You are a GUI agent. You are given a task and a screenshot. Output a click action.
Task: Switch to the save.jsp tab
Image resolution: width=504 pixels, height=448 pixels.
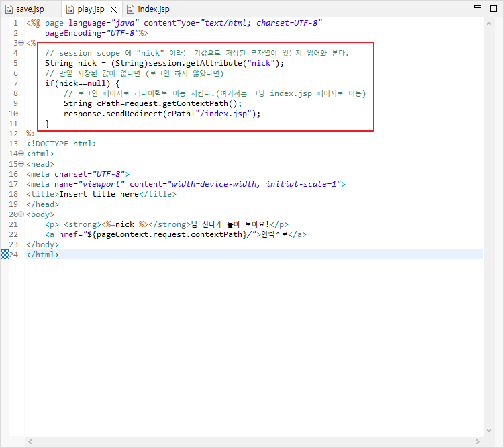pos(30,9)
